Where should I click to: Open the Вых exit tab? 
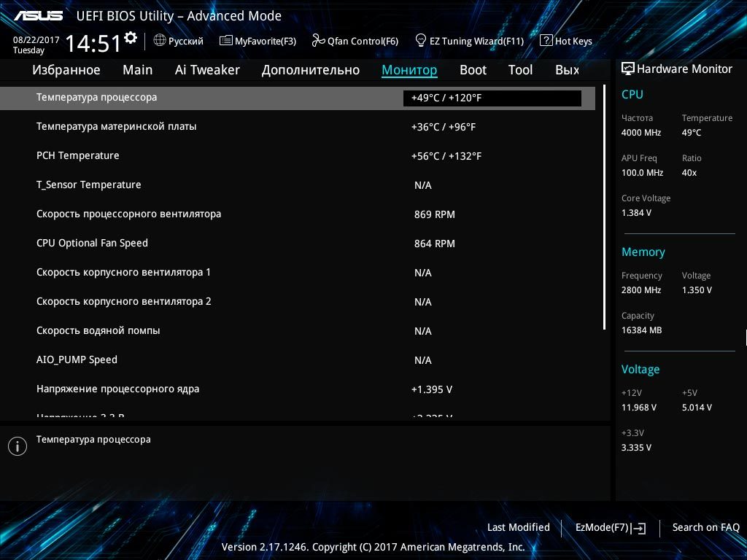click(x=568, y=70)
